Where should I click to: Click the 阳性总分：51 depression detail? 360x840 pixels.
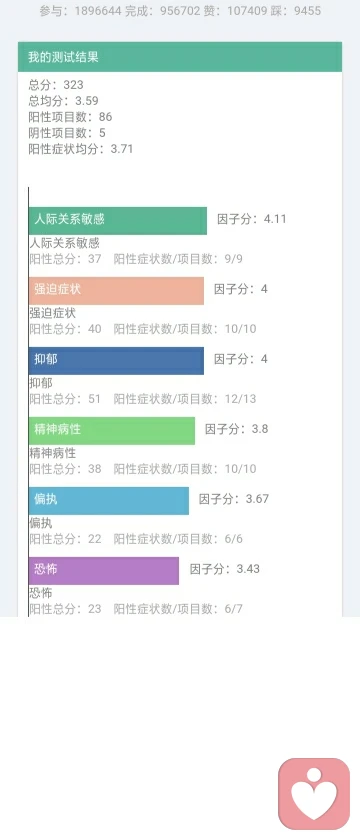(65, 399)
